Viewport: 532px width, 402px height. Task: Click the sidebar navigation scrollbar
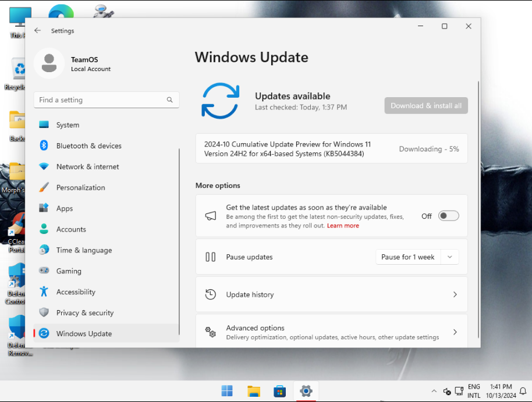(179, 241)
